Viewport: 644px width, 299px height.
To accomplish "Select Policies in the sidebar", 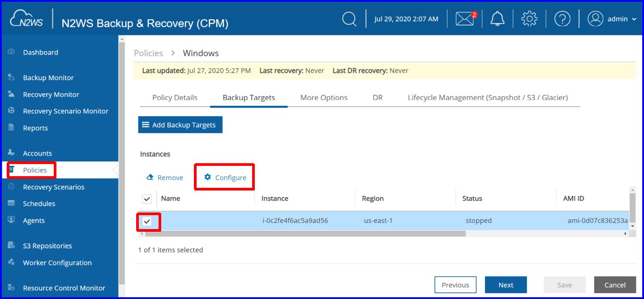I will pos(35,170).
